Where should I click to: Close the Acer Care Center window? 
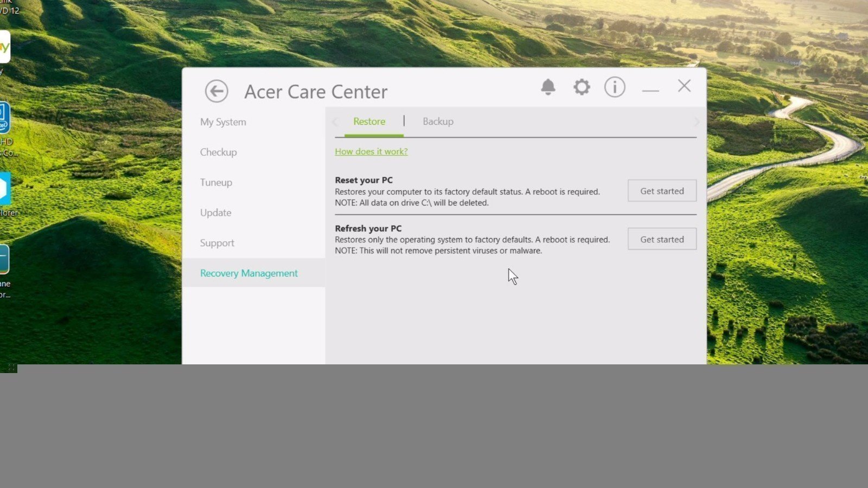(684, 86)
